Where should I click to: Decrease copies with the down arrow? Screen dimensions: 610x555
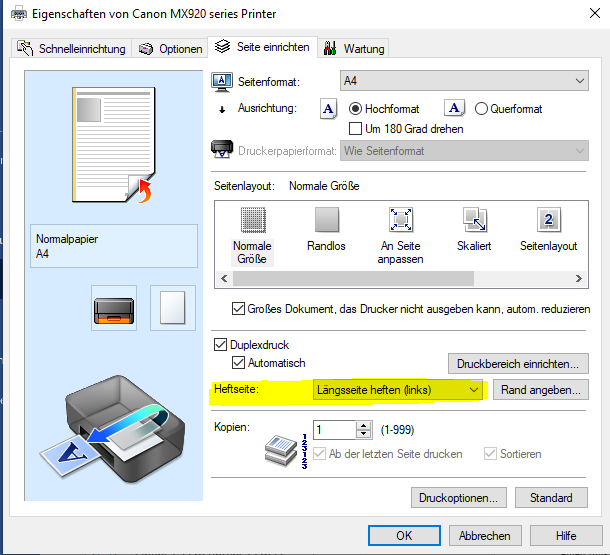tap(364, 434)
